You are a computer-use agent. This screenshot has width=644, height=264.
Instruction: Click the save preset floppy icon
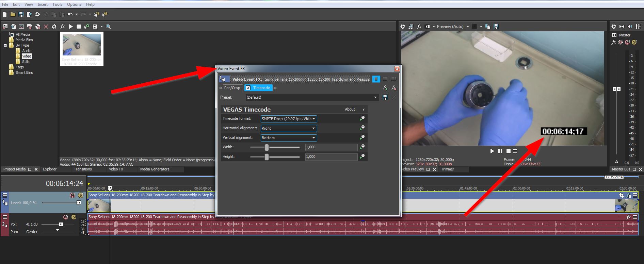[x=385, y=97]
